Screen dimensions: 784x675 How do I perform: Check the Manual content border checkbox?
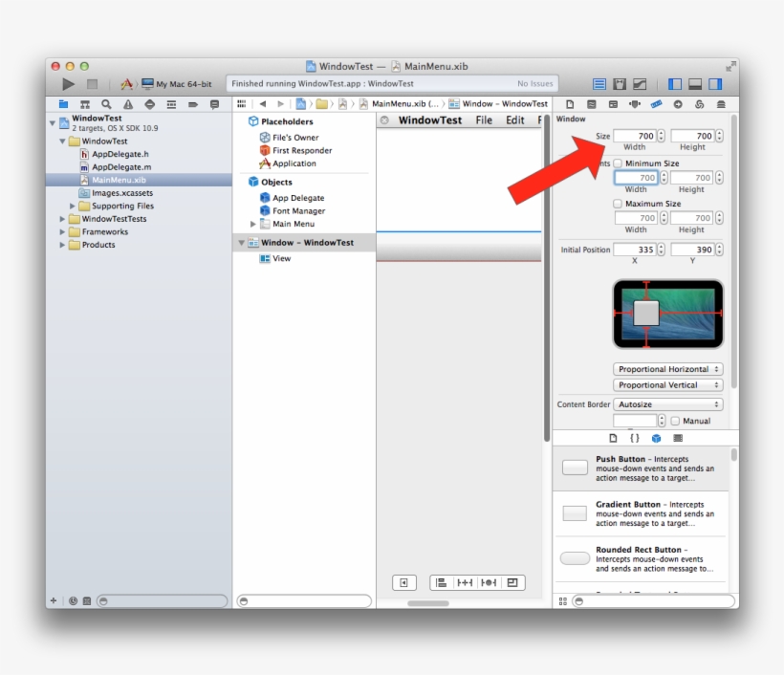pyautogui.click(x=675, y=421)
